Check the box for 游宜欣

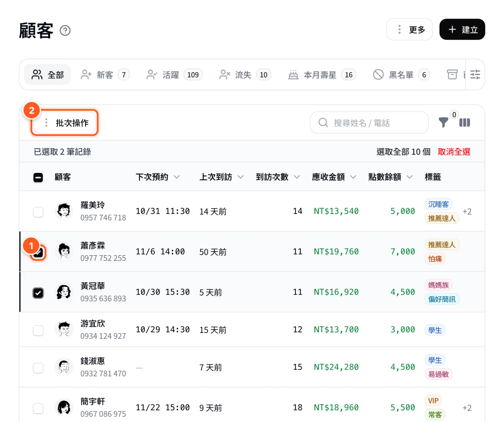38,330
